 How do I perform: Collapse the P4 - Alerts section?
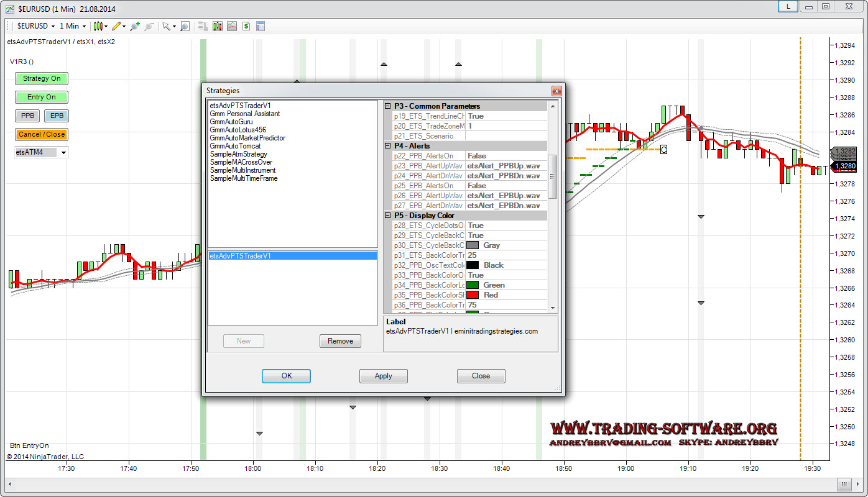[388, 146]
